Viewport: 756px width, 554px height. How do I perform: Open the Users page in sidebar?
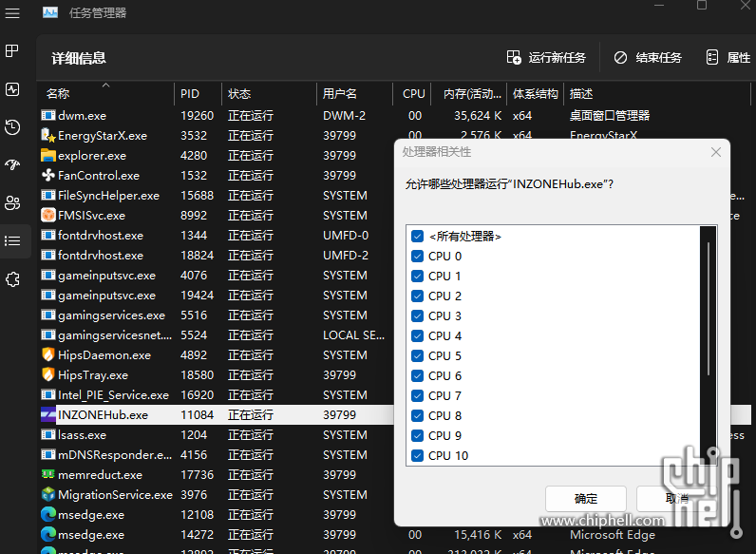click(12, 202)
